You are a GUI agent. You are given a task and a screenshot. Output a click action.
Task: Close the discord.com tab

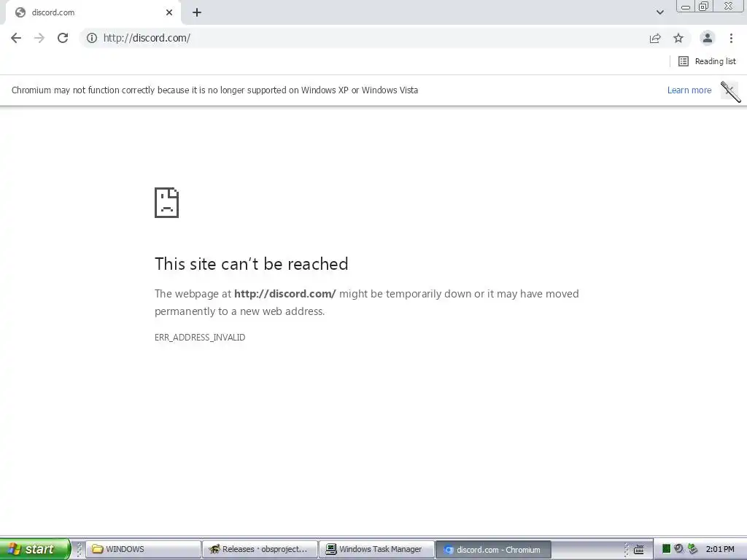(x=169, y=12)
